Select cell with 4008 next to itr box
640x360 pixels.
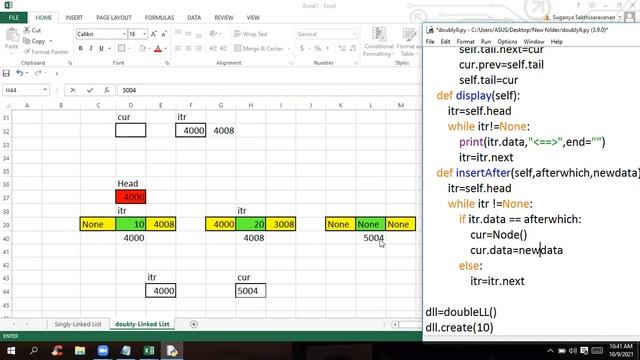click(221, 131)
